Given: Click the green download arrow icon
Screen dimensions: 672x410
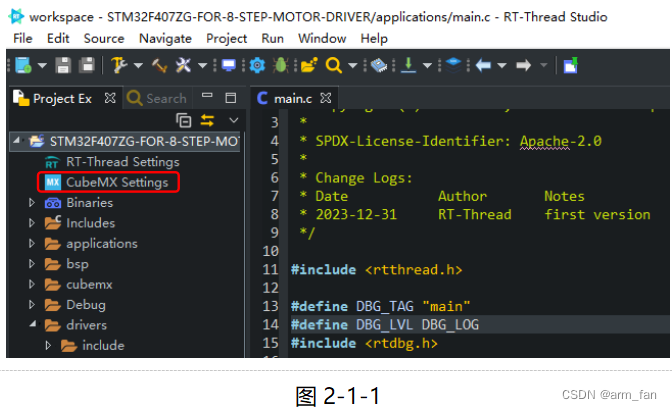Looking at the screenshot, I should pos(408,65).
